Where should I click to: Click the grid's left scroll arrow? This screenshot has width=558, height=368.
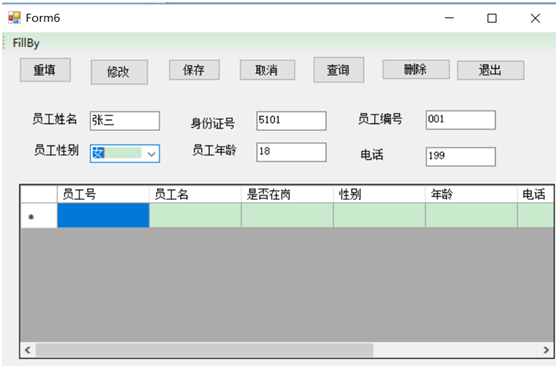[x=27, y=350]
